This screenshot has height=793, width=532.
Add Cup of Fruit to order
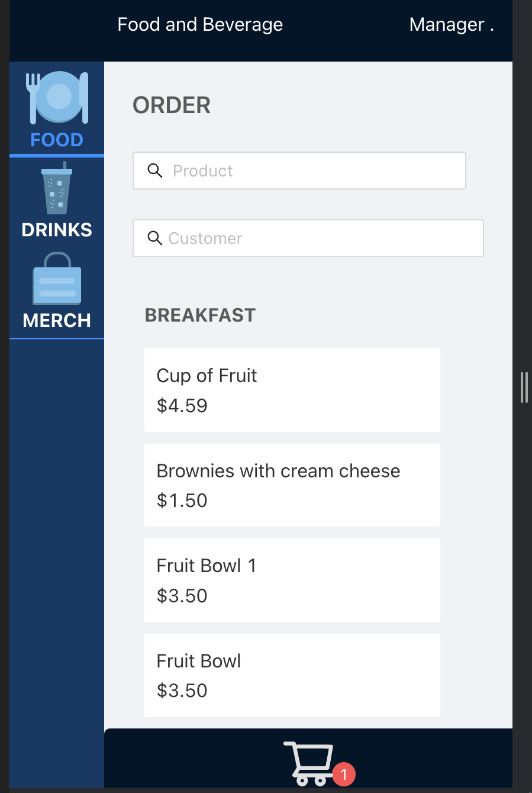click(292, 390)
